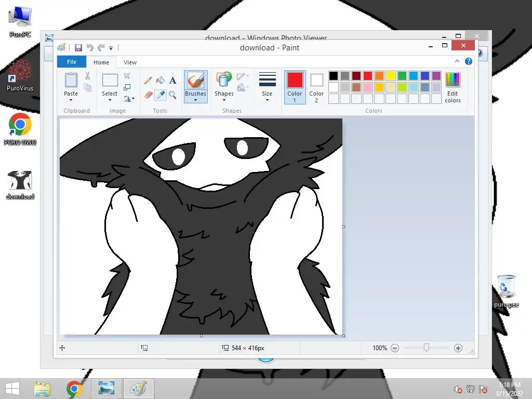Expand the Brushes dropdown arrow
The width and height of the screenshot is (532, 399).
195,100
